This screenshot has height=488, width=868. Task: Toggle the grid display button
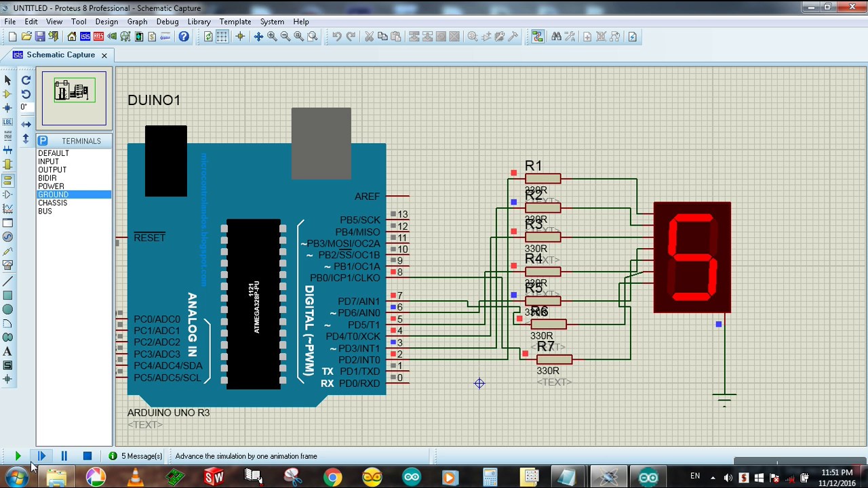[222, 37]
